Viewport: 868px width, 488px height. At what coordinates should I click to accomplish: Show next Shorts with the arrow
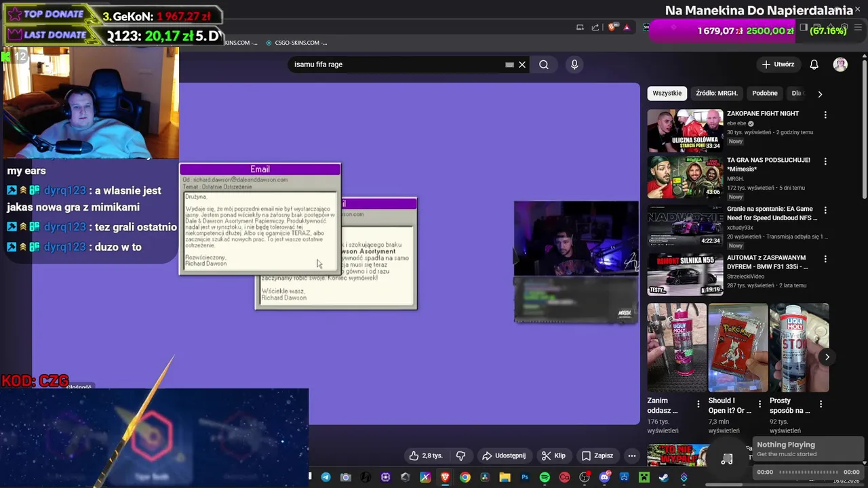827,357
